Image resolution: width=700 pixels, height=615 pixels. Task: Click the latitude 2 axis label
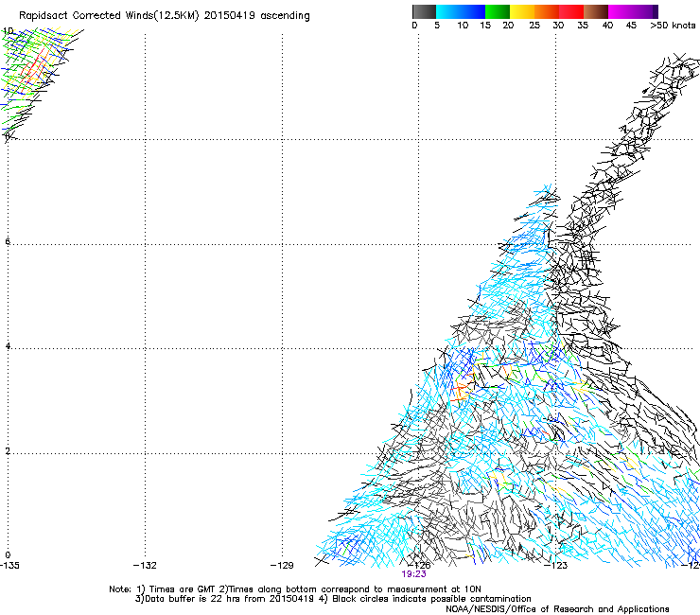[8, 451]
